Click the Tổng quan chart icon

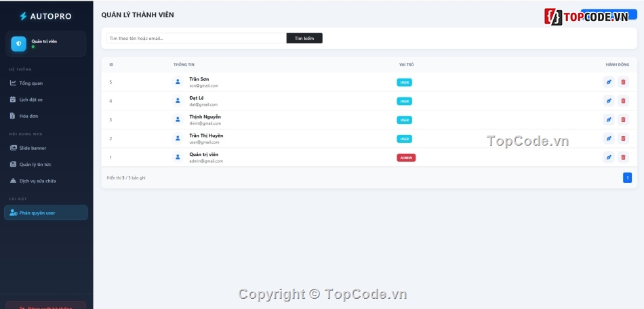13,83
